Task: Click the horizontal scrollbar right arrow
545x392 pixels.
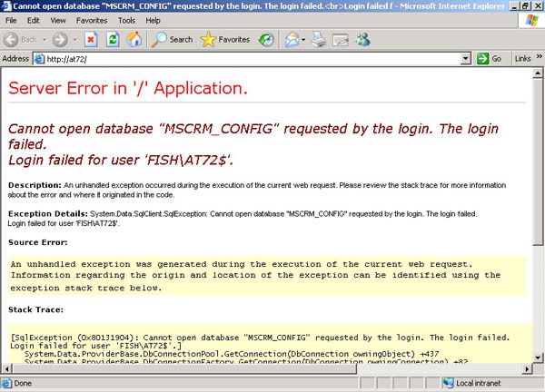Action: pyautogui.click(x=527, y=368)
